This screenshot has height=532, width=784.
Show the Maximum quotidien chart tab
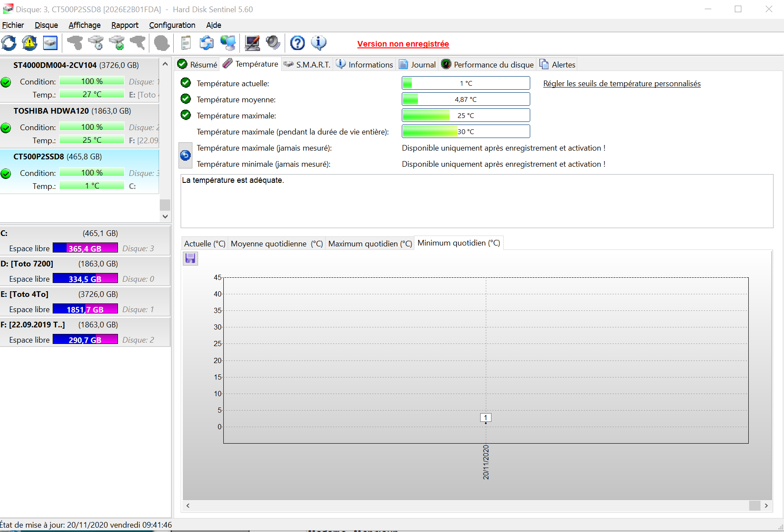[370, 244]
